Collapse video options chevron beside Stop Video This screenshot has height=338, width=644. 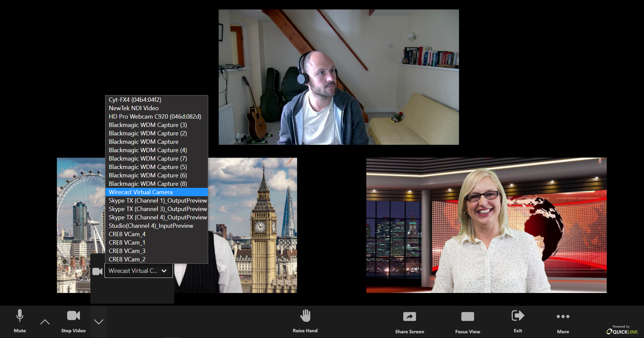[x=99, y=322]
